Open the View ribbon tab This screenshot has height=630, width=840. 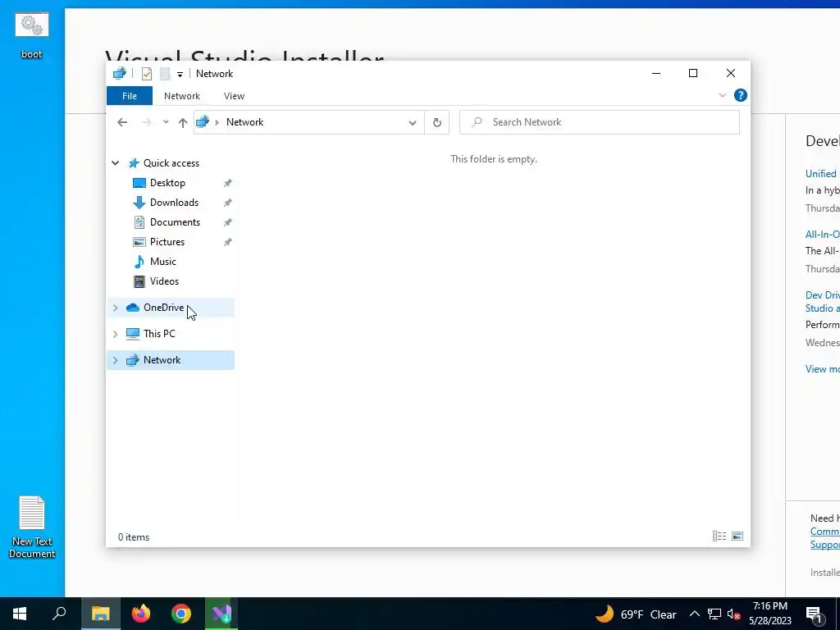pos(234,96)
